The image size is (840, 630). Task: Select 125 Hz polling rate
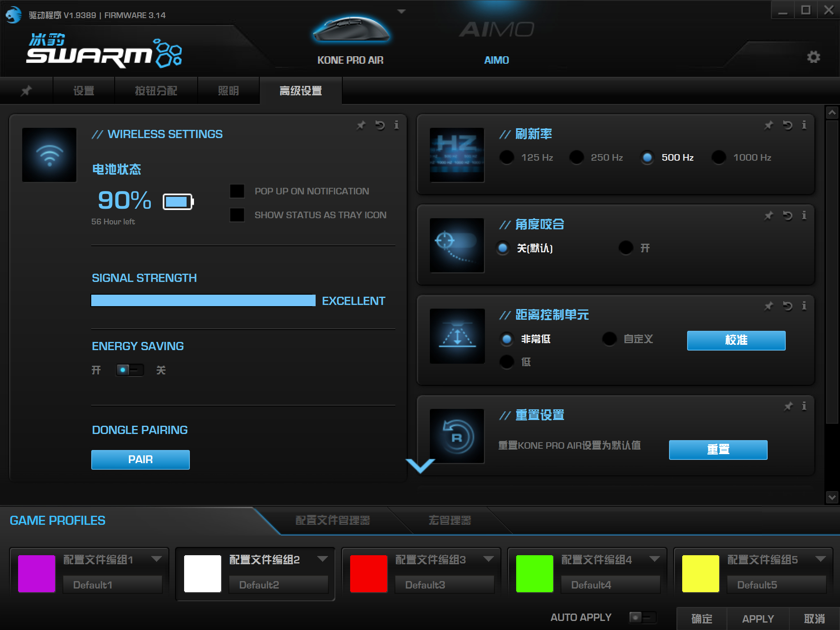506,157
